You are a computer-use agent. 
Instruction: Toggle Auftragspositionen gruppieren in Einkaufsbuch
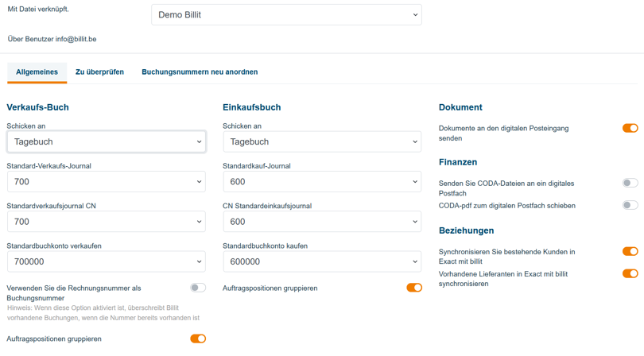click(414, 288)
